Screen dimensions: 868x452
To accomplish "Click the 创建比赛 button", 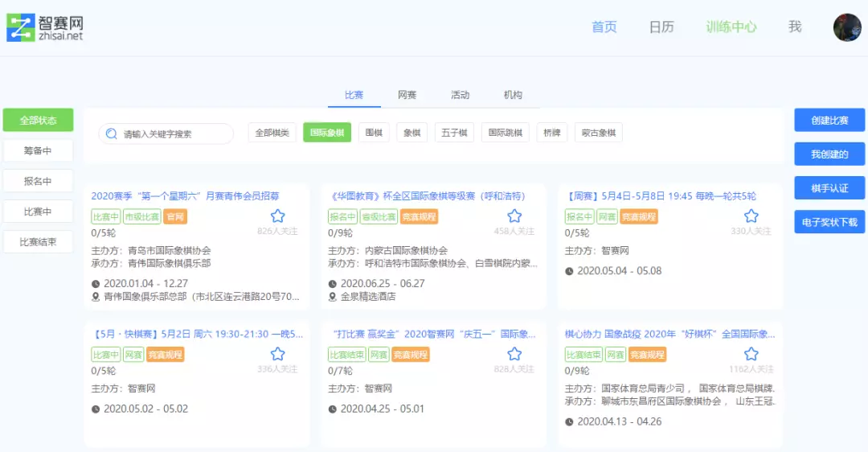I will 829,121.
